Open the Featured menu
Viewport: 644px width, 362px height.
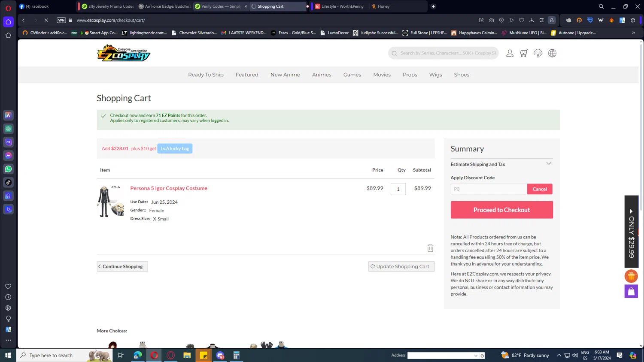[x=247, y=75]
